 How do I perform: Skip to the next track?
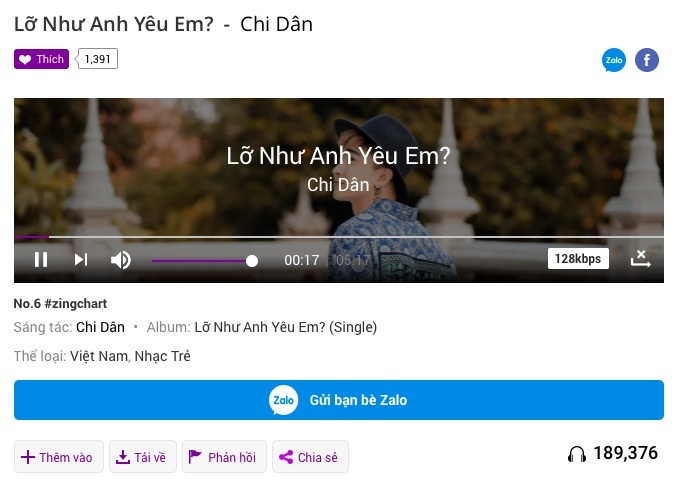pyautogui.click(x=81, y=260)
